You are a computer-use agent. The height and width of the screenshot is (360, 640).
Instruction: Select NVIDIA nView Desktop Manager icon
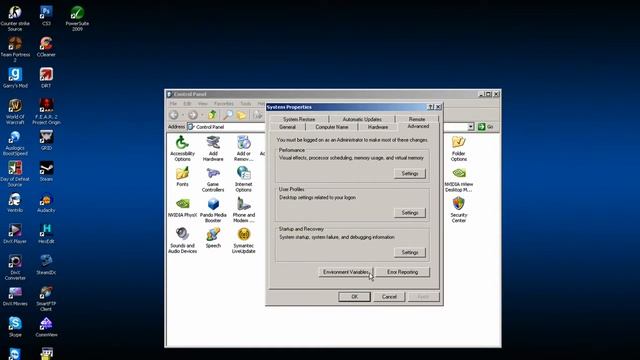click(459, 179)
